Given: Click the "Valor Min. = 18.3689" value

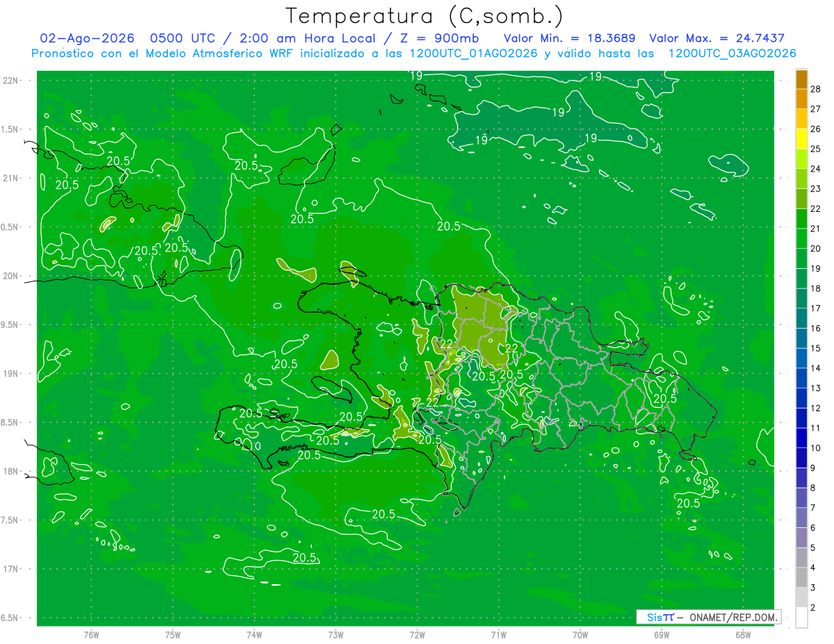Looking at the screenshot, I should (570, 38).
